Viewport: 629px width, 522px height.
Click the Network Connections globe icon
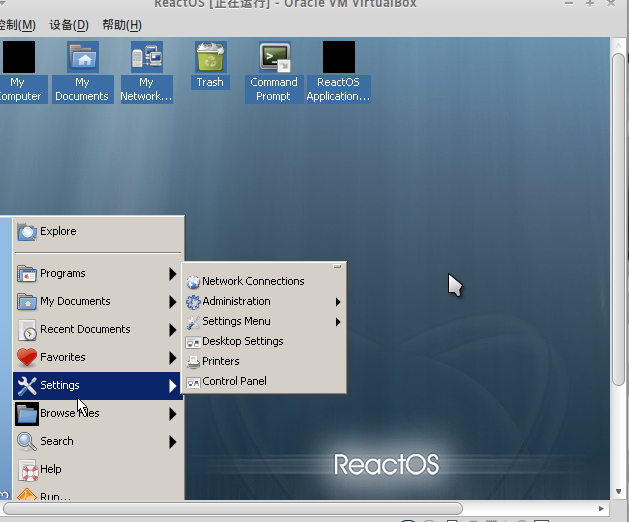click(193, 282)
